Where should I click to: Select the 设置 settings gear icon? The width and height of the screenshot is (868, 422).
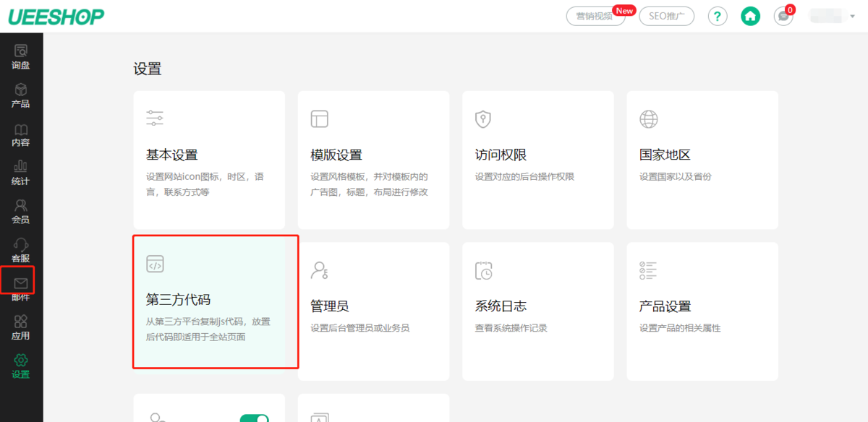coord(21,360)
